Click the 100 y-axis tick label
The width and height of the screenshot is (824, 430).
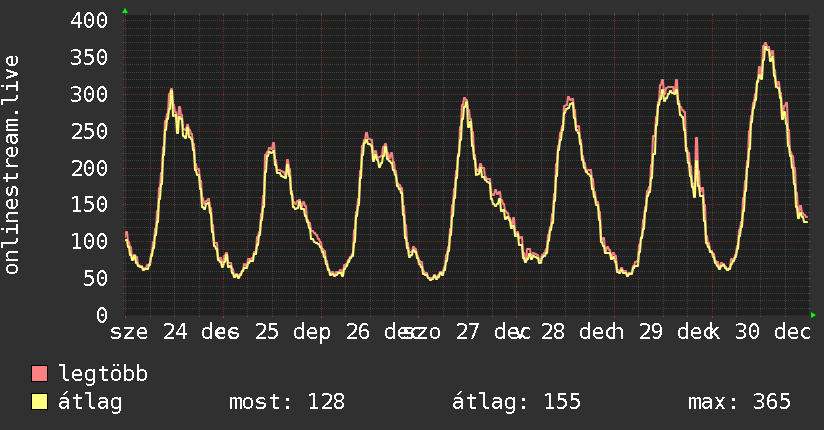(x=89, y=242)
